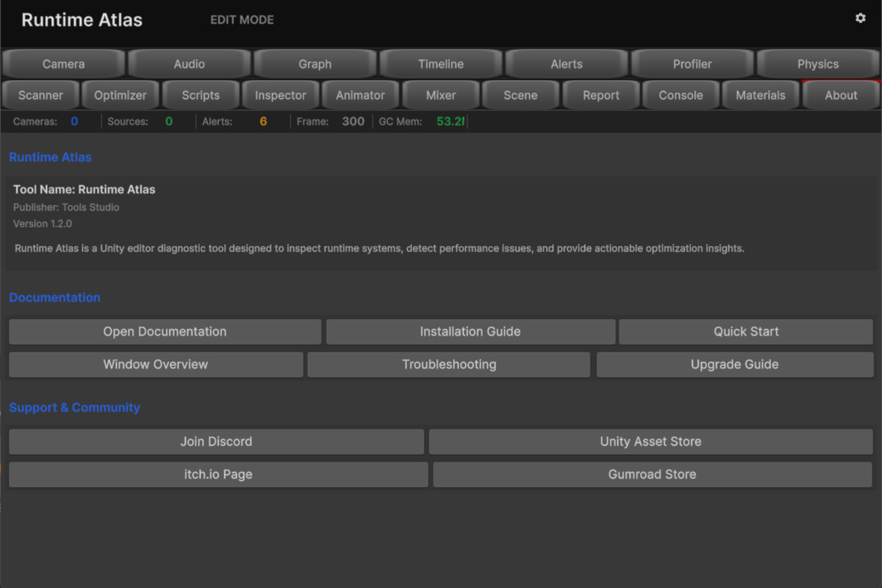The image size is (882, 588).
Task: Switch to the Scripts tab
Action: click(201, 95)
